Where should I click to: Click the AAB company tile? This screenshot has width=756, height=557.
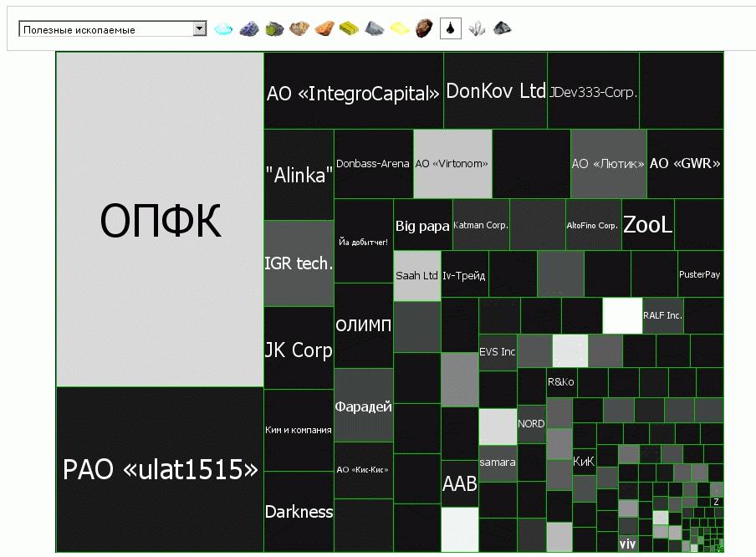tap(459, 484)
